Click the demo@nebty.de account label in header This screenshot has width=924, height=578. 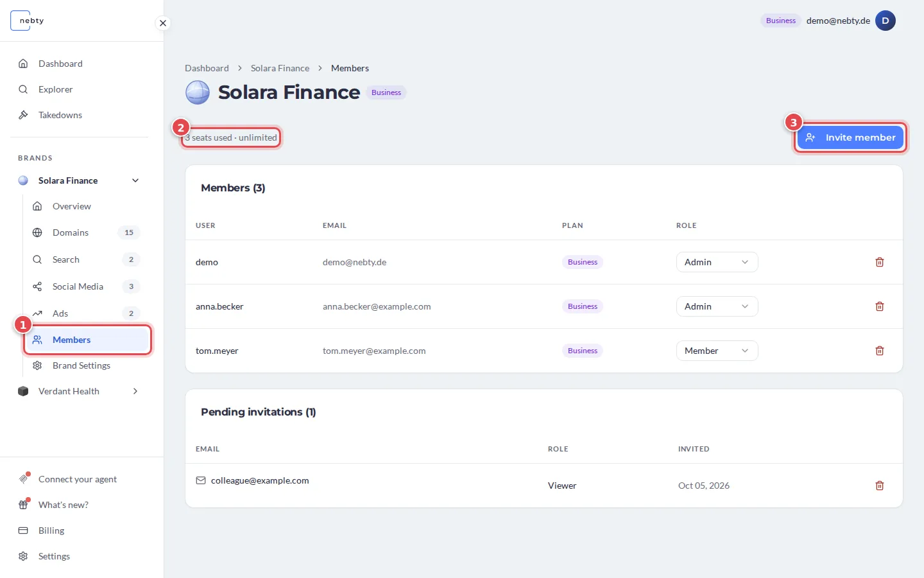(838, 21)
